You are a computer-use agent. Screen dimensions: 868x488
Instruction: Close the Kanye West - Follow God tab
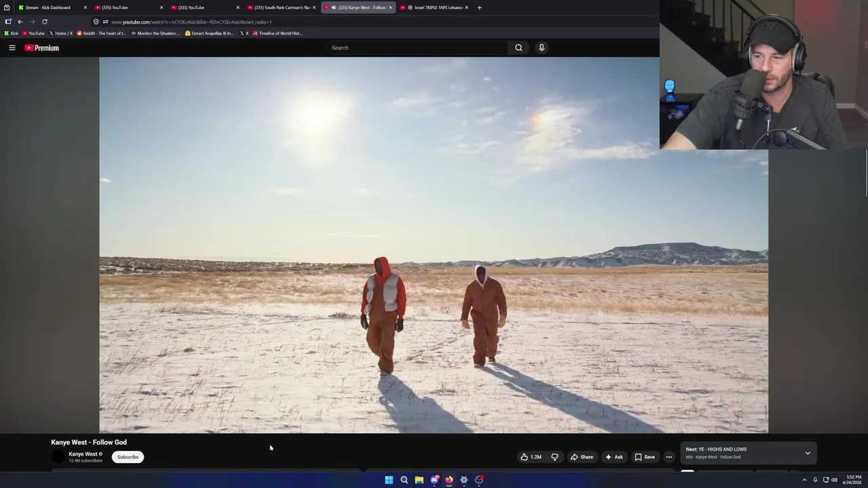point(391,7)
